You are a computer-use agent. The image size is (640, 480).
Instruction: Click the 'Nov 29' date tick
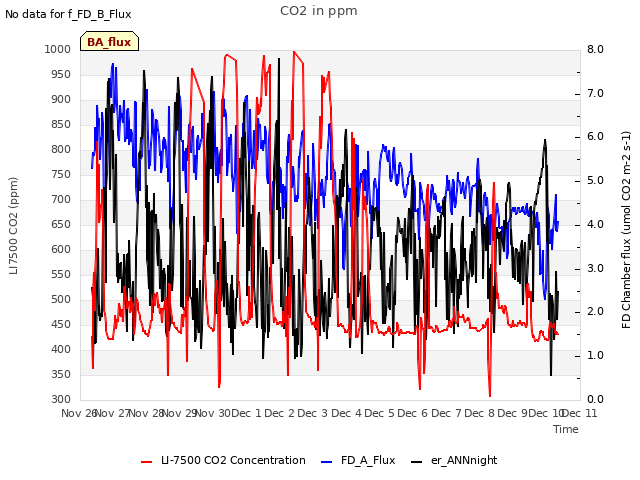click(180, 413)
